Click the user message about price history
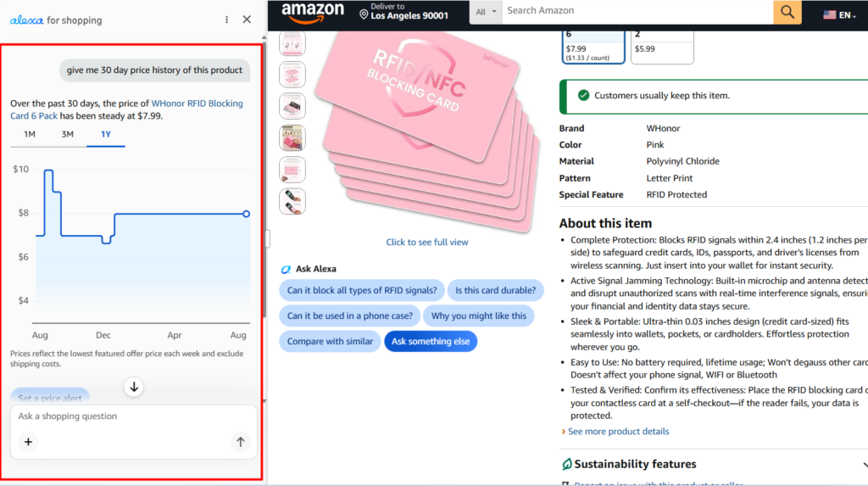This screenshot has height=486, width=868. [x=154, y=70]
